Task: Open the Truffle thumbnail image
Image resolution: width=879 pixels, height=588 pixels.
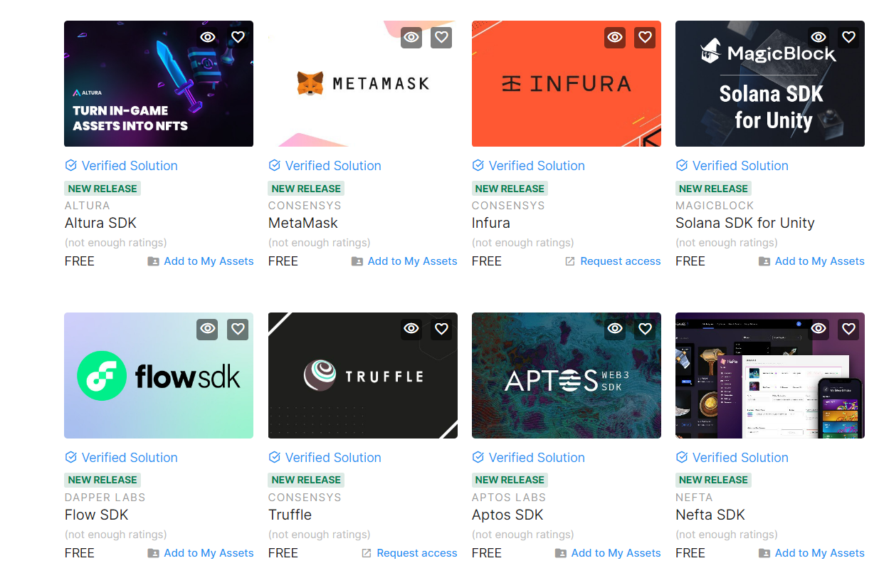Action: [363, 376]
